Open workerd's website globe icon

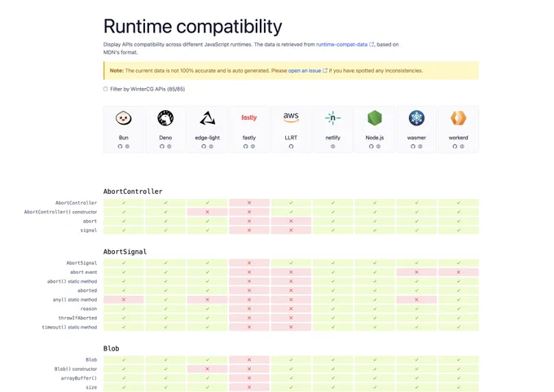(462, 147)
